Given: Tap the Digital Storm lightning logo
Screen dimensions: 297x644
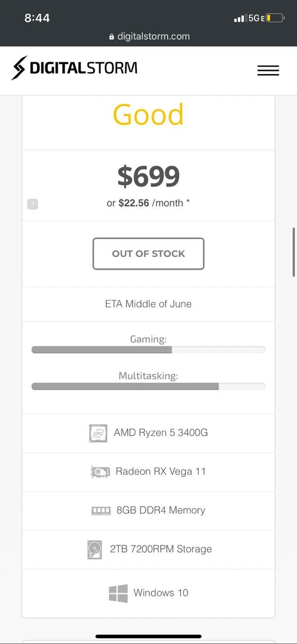Looking at the screenshot, I should tap(18, 68).
